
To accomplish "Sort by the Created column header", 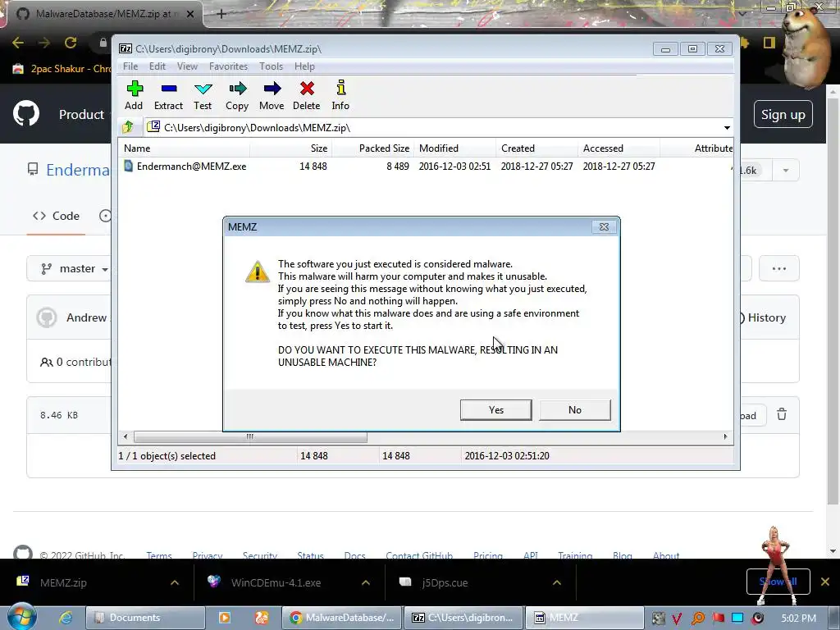I will 536,148.
